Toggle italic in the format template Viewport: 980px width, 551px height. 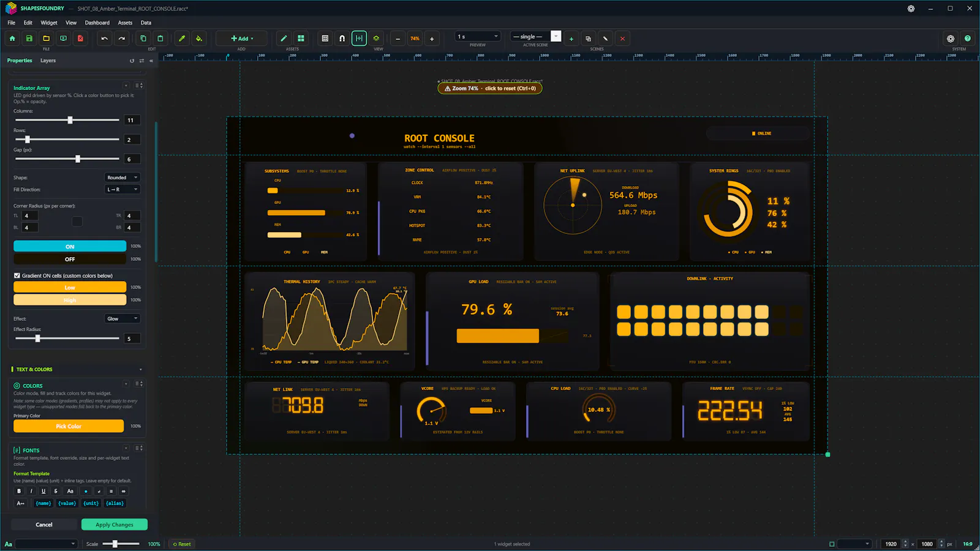tap(31, 491)
